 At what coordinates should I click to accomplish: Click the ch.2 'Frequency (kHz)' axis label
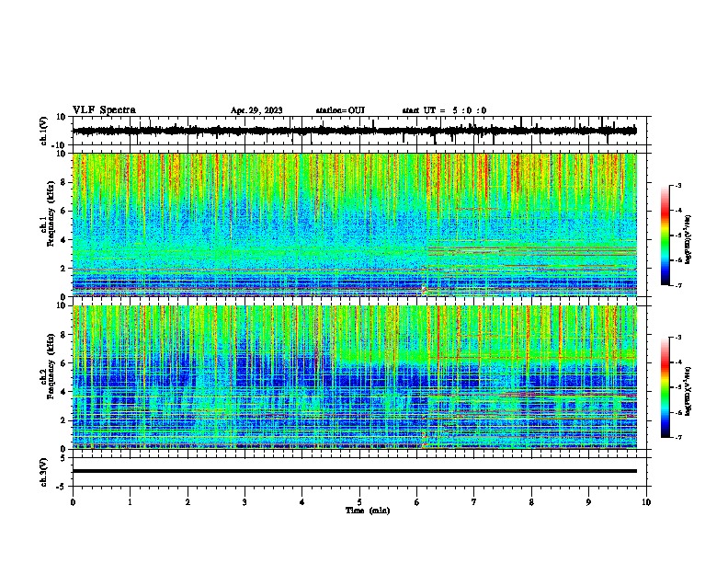51,365
